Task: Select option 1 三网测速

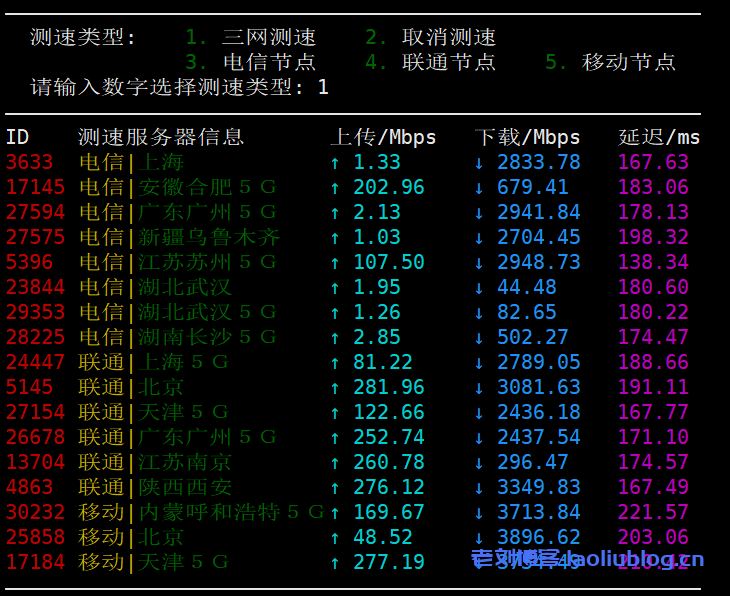Action: tap(251, 38)
